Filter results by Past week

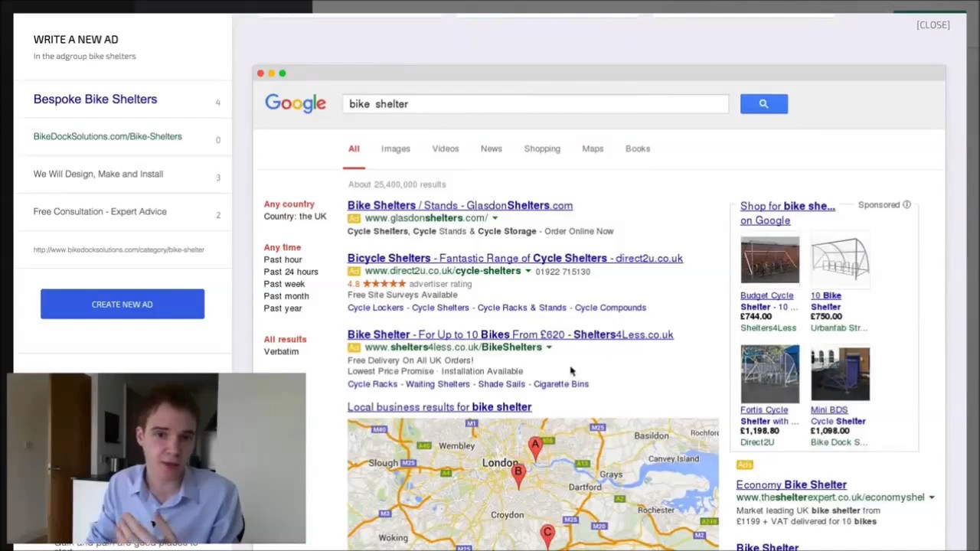[285, 284]
